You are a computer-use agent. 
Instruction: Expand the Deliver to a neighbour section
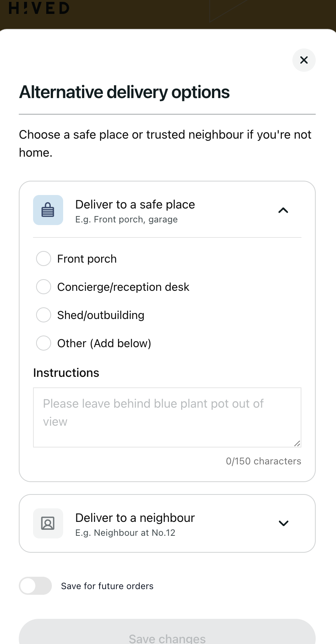[283, 523]
